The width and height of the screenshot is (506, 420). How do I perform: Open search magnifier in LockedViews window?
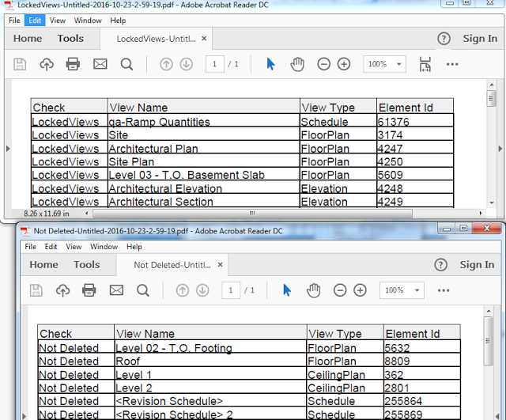point(126,64)
